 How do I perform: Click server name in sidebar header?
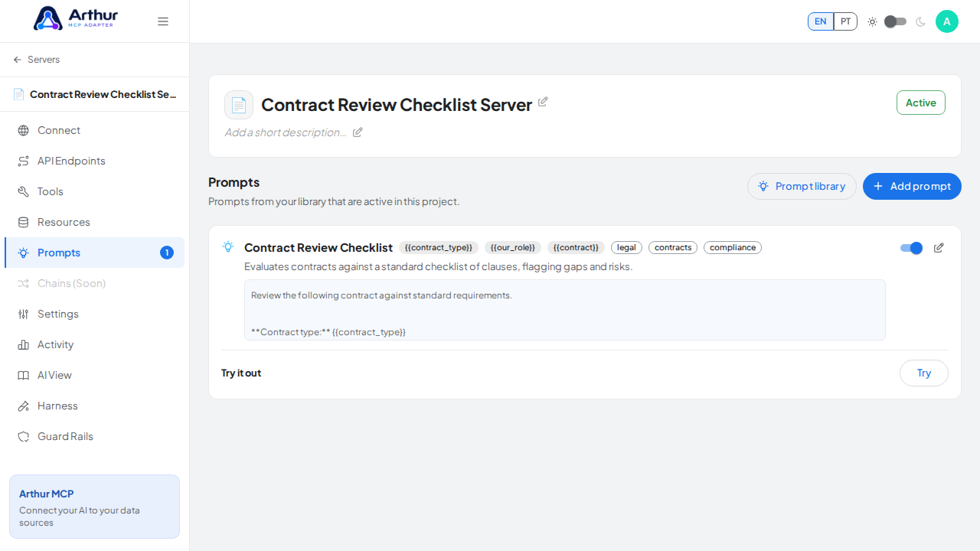tap(103, 94)
